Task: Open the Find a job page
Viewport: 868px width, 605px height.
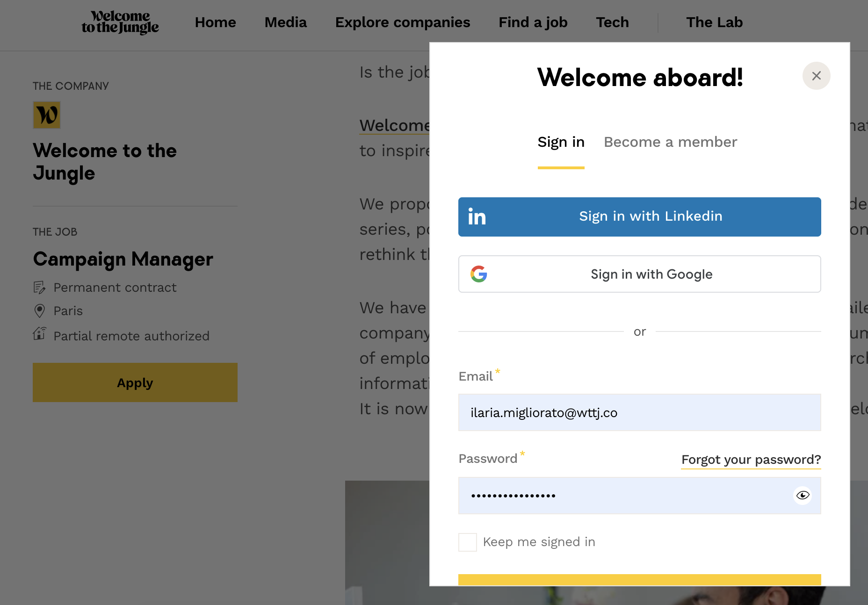Action: (x=533, y=22)
